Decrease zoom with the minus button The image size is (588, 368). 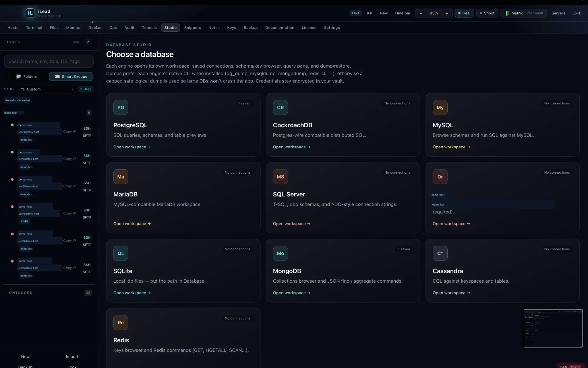[x=421, y=13]
